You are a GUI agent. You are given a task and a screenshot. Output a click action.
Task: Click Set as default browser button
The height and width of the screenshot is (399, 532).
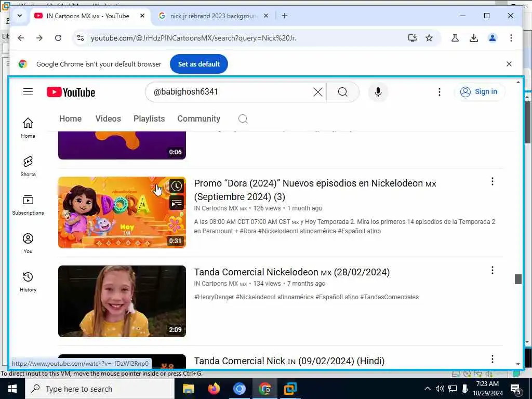coord(199,64)
